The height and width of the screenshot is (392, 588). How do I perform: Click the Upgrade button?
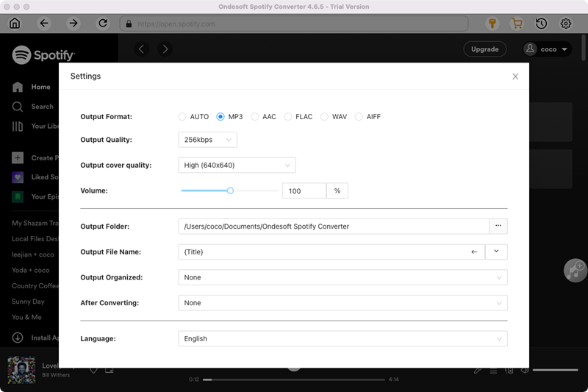[484, 49]
